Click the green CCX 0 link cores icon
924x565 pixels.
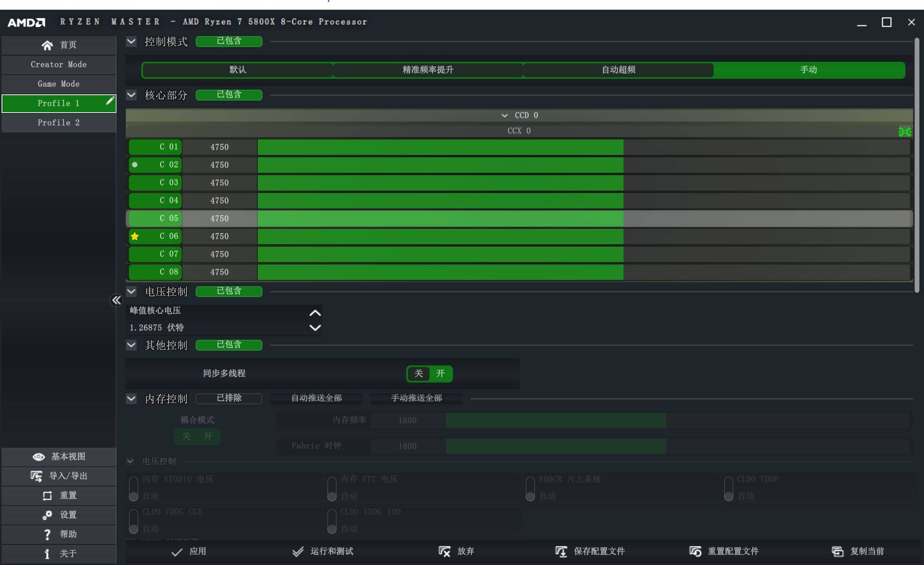[x=905, y=132]
